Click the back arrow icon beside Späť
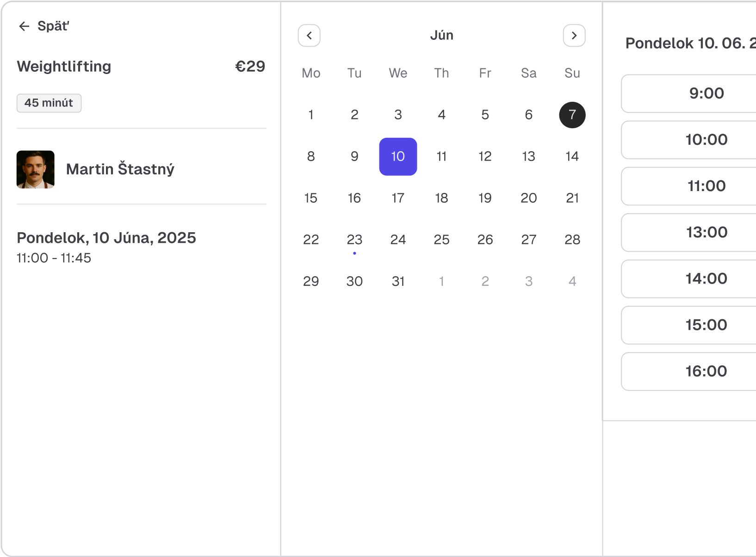The width and height of the screenshot is (756, 557). 24,26
